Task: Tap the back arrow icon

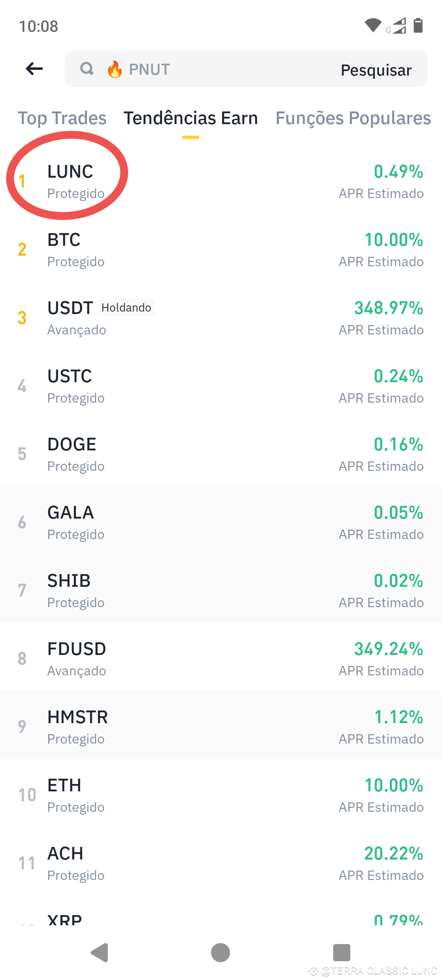Action: coord(34,69)
